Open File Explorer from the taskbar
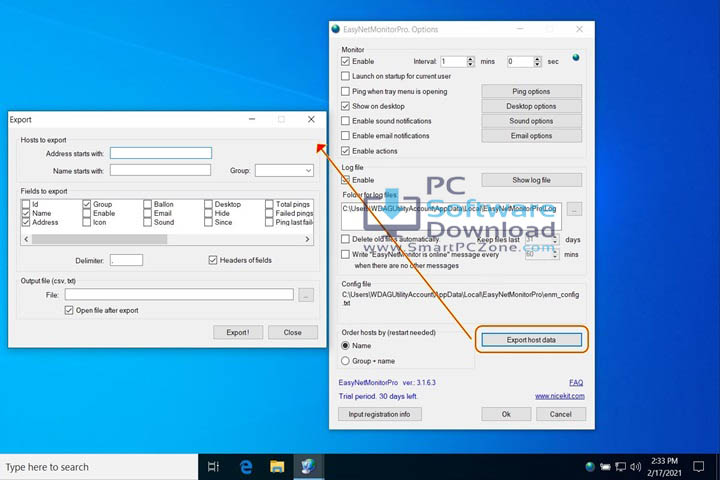 click(277, 467)
